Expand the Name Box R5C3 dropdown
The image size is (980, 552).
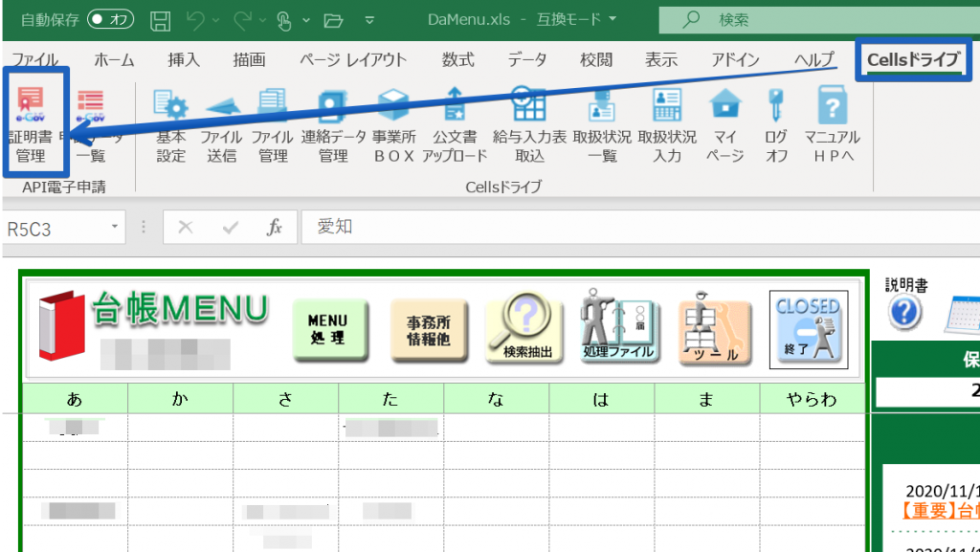tap(115, 227)
